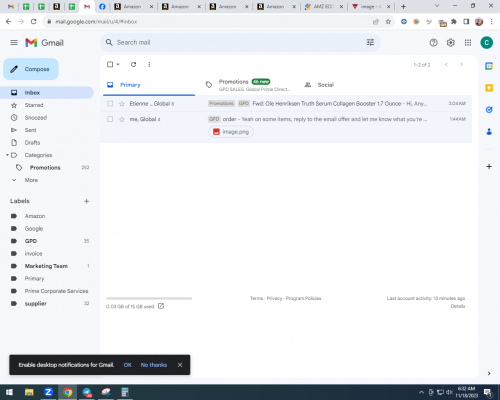Open the Program Policies link
The height and width of the screenshot is (400, 500).
tap(303, 298)
